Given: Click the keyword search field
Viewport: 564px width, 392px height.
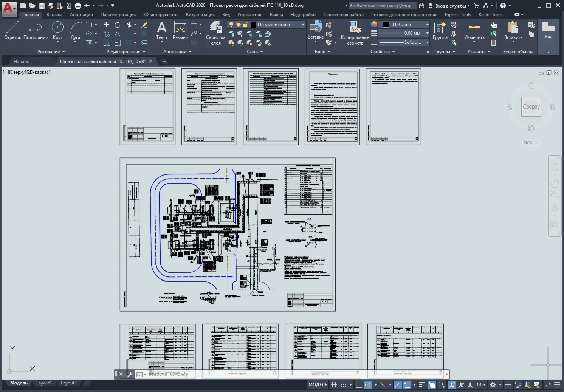Looking at the screenshot, I should coord(382,6).
